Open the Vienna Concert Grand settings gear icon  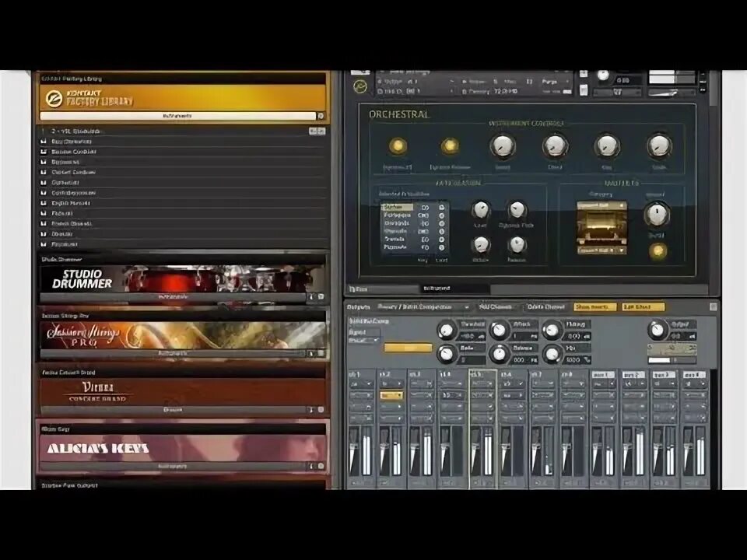point(321,410)
